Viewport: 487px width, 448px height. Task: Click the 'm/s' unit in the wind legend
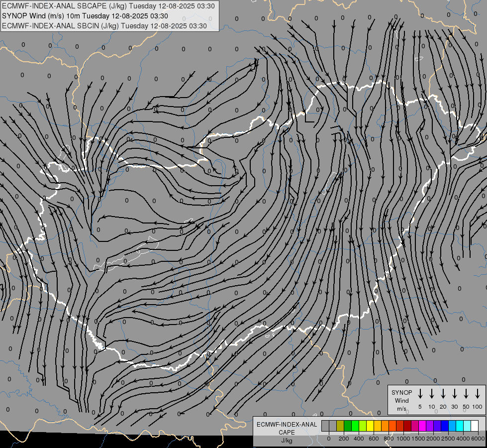click(x=401, y=409)
